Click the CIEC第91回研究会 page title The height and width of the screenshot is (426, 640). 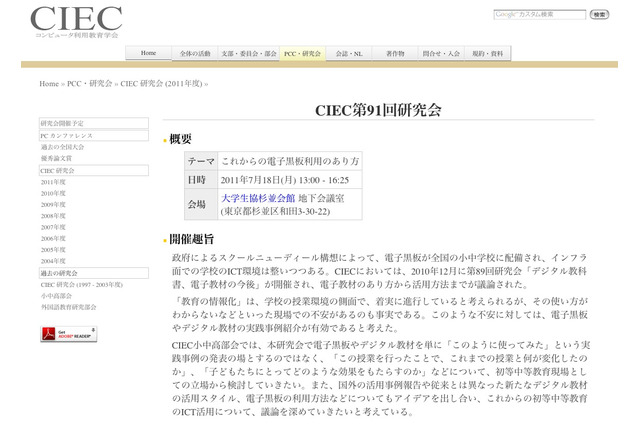click(378, 110)
